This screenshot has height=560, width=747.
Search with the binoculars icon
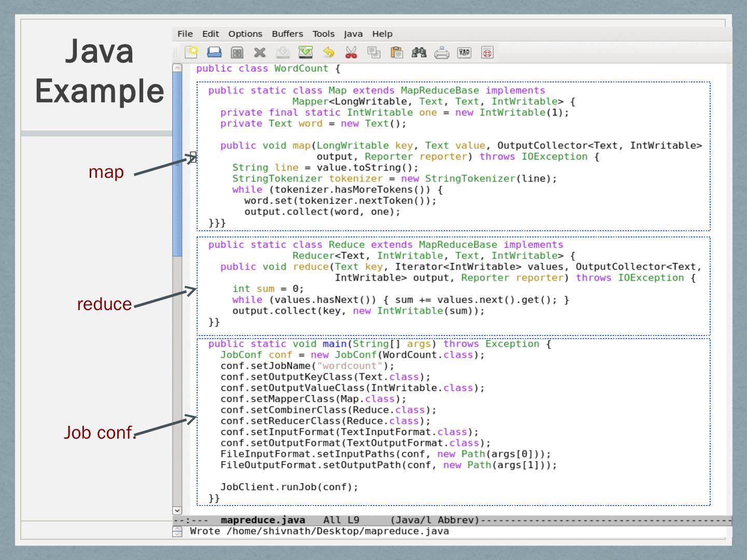tap(419, 52)
